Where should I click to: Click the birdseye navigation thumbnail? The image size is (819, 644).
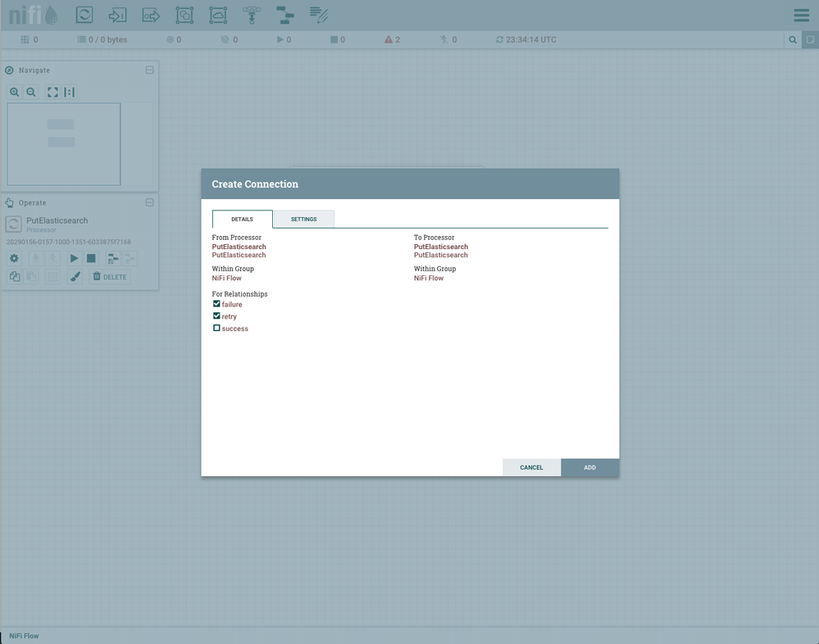64,144
